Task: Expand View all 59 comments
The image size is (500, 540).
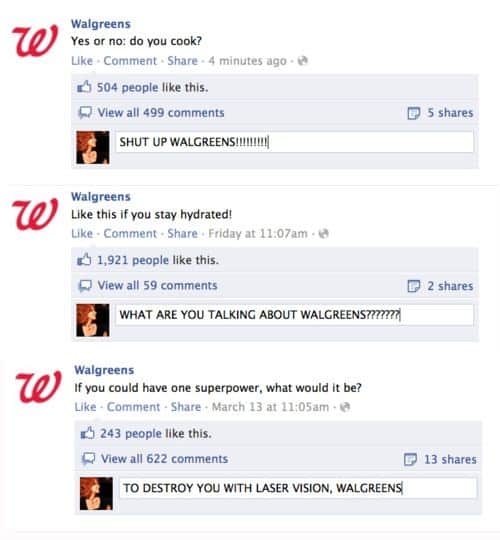Action: [x=157, y=285]
